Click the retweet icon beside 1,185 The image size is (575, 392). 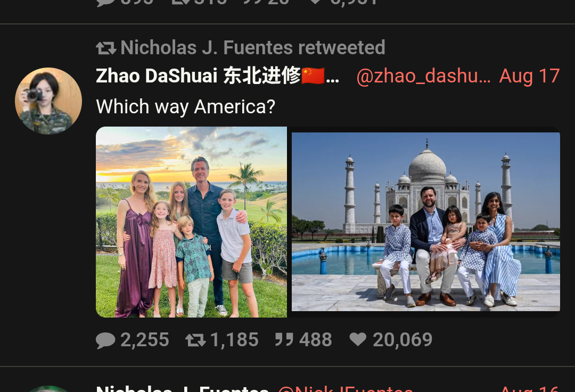click(195, 340)
